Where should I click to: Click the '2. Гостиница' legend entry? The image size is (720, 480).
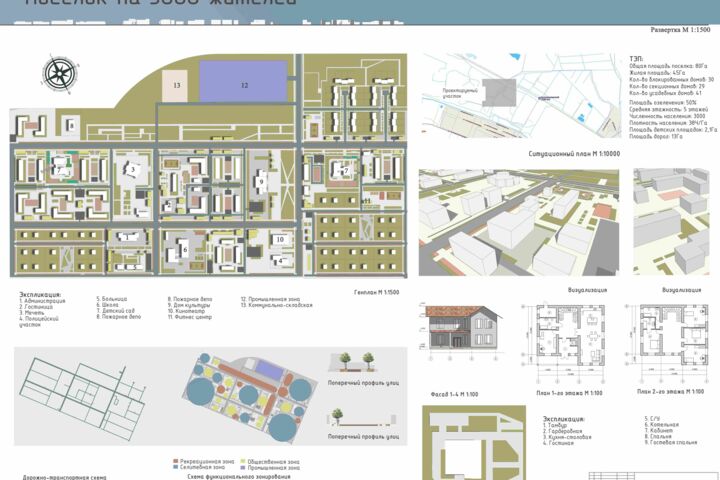click(36, 307)
